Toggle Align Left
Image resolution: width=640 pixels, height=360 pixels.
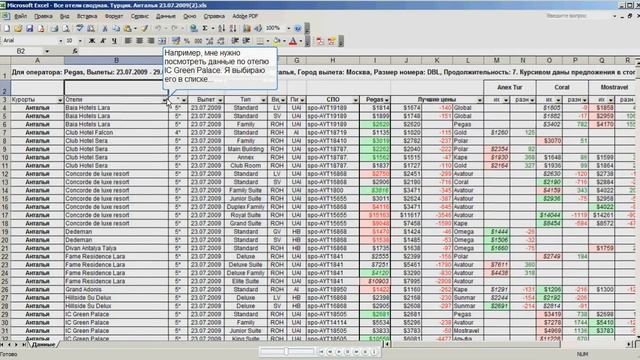pyautogui.click(x=128, y=41)
